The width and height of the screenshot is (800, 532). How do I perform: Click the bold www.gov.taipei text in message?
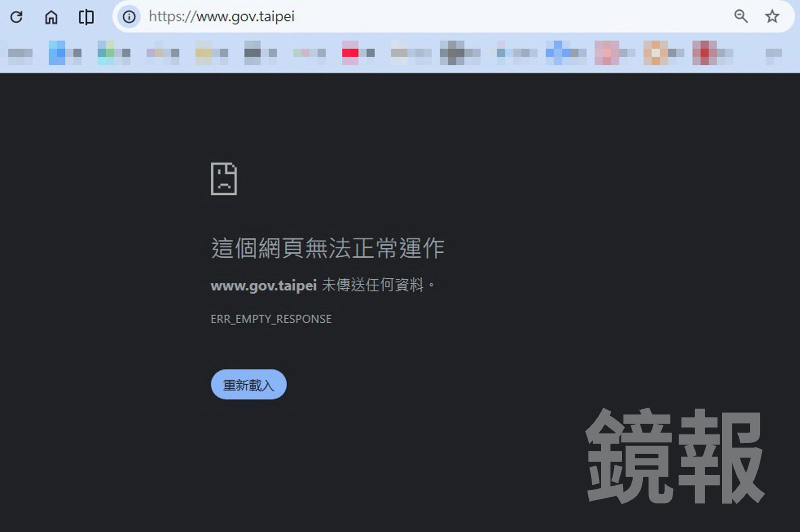[263, 286]
